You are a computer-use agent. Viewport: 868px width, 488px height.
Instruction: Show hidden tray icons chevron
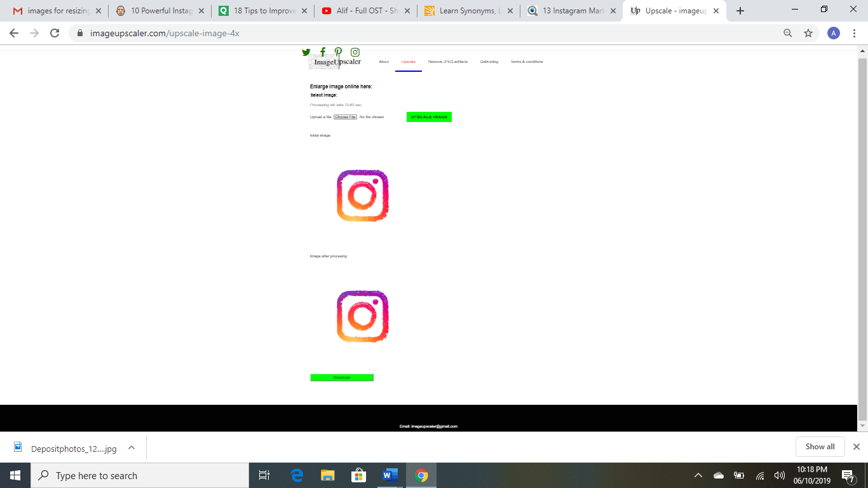point(698,475)
